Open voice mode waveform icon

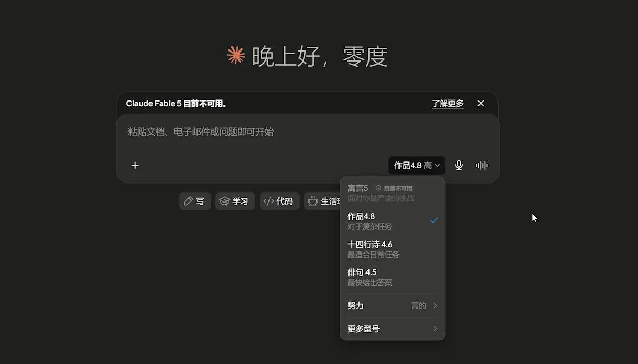coord(482,165)
